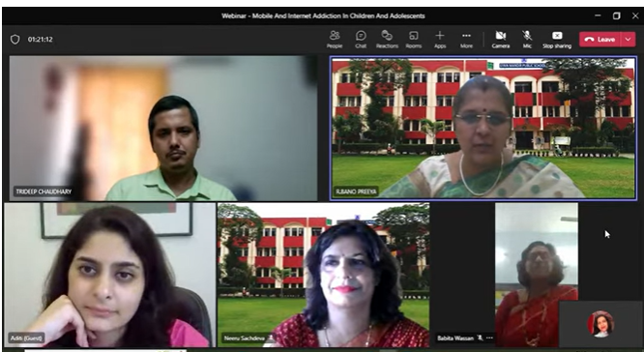Viewport: 644px width, 352px height.
Task: Expand the Leave options arrow
Action: [628, 40]
